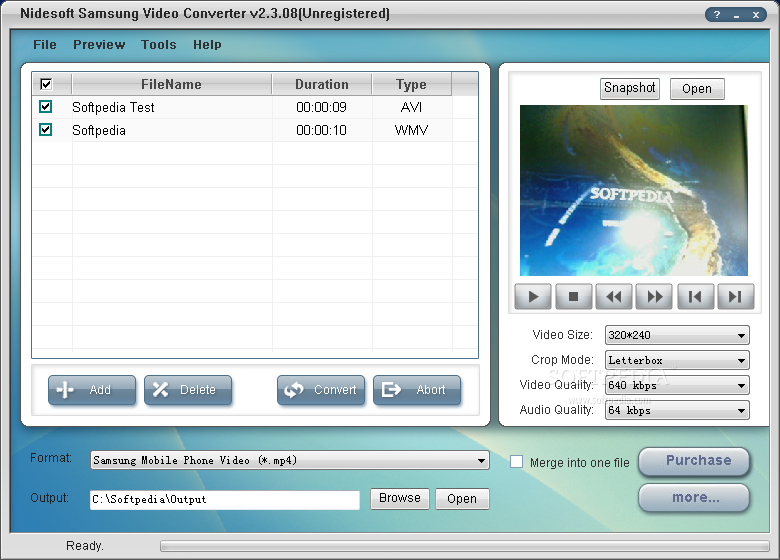The image size is (780, 560).
Task: Click the AVI type cell
Action: (411, 107)
